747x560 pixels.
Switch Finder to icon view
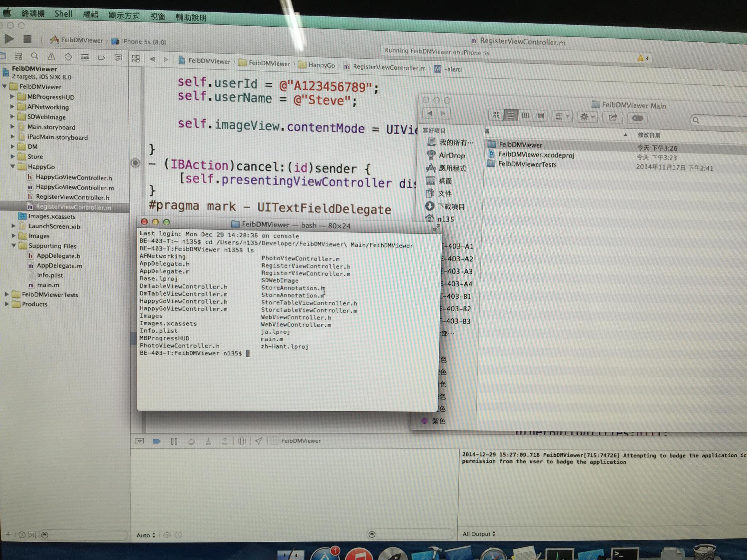click(496, 115)
